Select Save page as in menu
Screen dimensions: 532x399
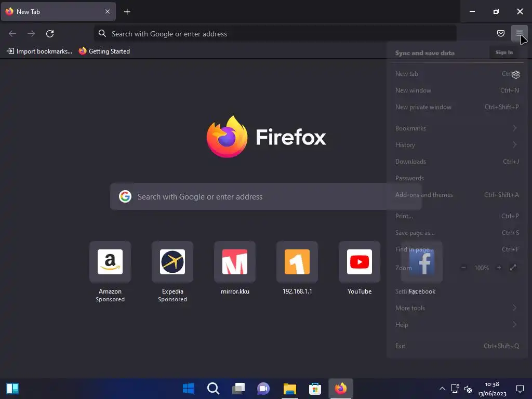pyautogui.click(x=457, y=233)
